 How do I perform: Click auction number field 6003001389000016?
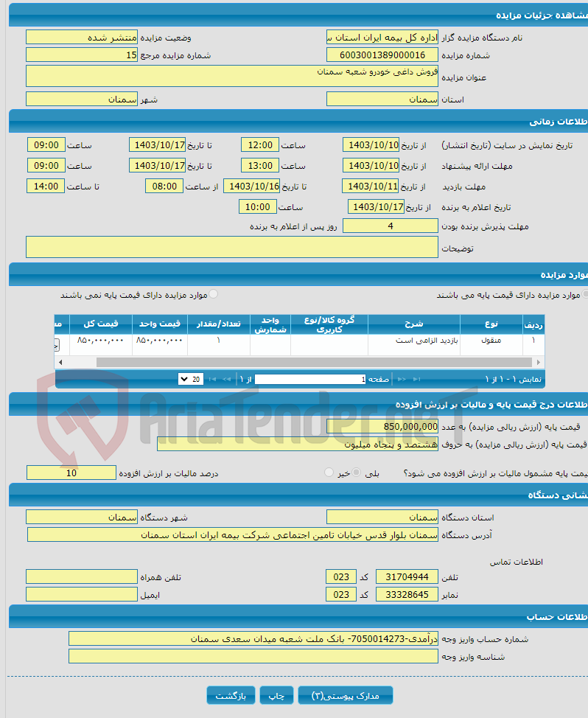pos(382,55)
